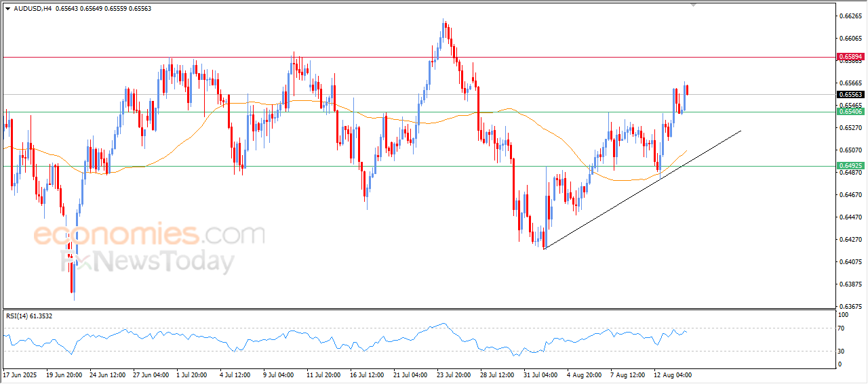Click the 11 Jul 20:00 time label
868x384 pixels.
tap(325, 375)
